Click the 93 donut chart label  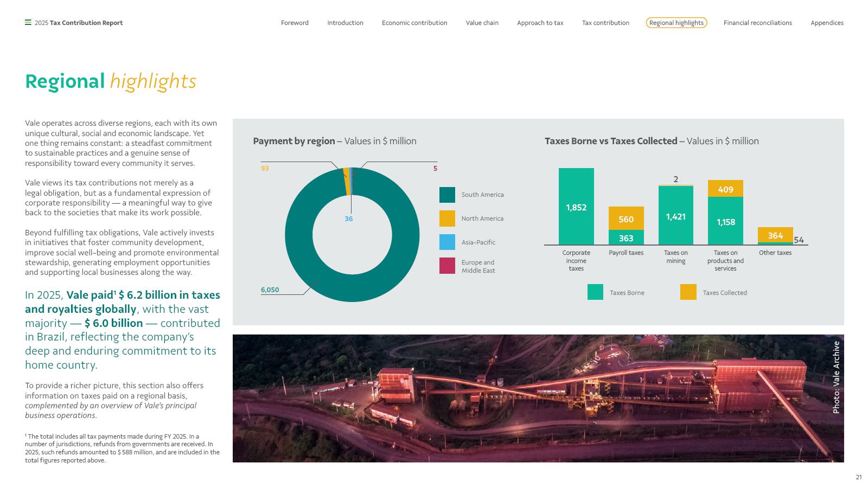(265, 169)
